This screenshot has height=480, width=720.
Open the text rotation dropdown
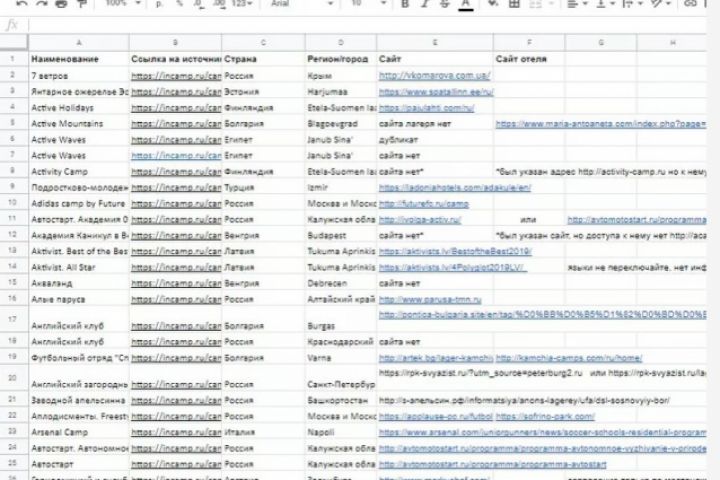pos(660,4)
